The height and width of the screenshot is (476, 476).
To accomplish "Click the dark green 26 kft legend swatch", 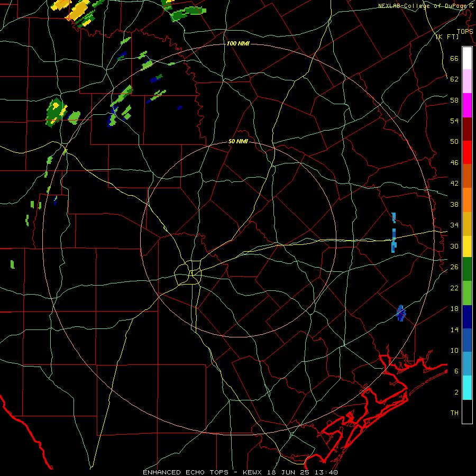I will click(467, 269).
